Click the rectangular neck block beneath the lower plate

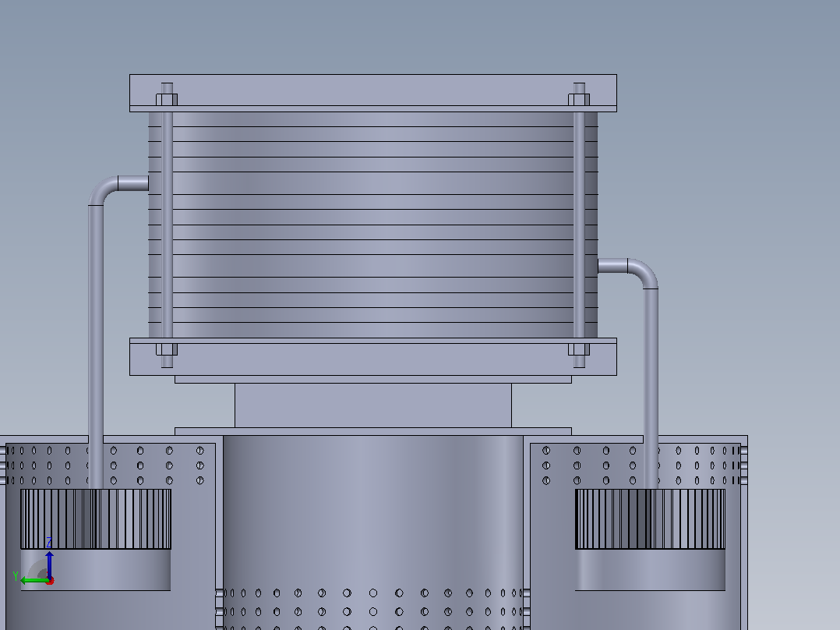pyautogui.click(x=372, y=405)
